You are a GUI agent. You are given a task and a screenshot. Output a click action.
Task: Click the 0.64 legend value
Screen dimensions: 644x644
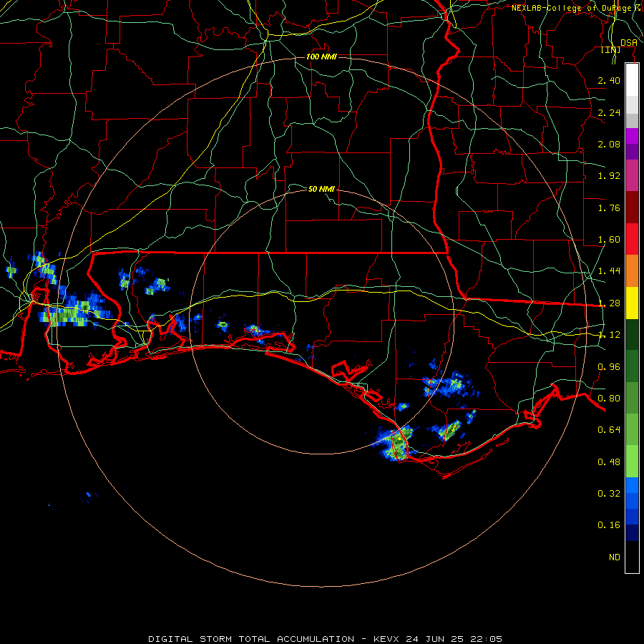[x=609, y=430]
